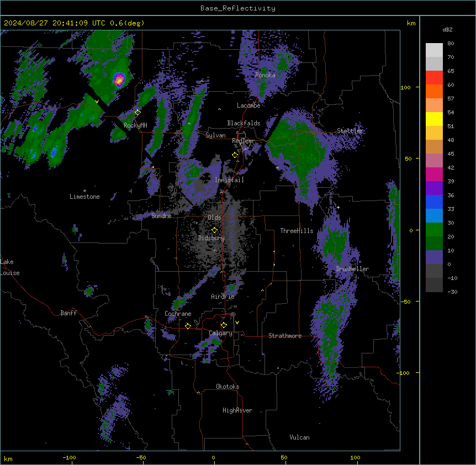The width and height of the screenshot is (476, 465).
Task: Click the 57 value in dBZ legend
Action: pos(451,99)
